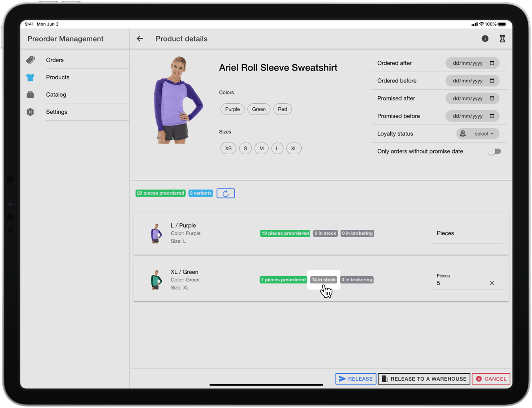
Task: Go back using the arrow icon
Action: 140,39
